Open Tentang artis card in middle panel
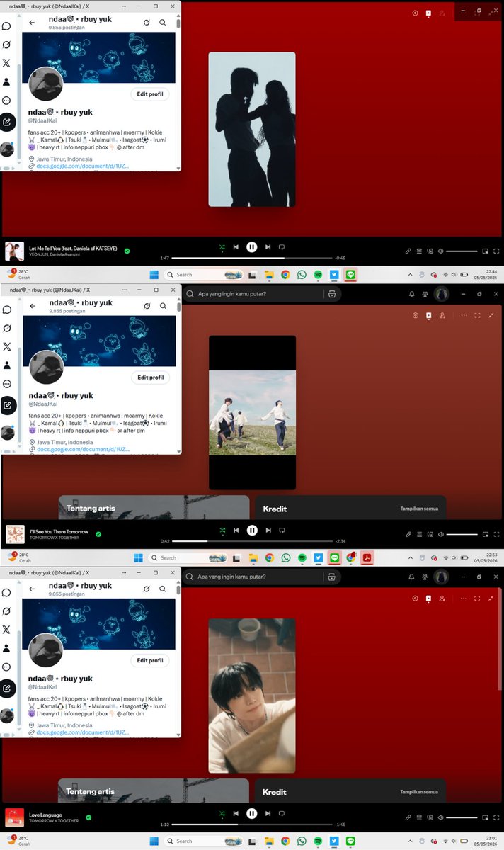Screen dimensions: 504x850 point(154,507)
